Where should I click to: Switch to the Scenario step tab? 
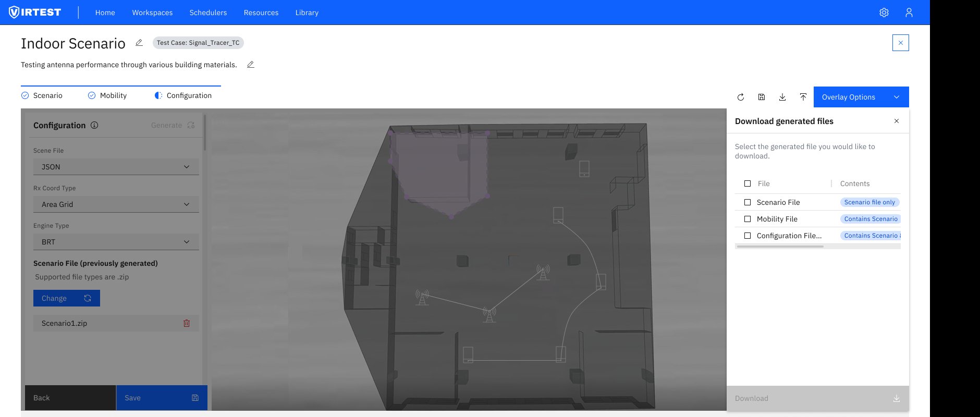42,95
